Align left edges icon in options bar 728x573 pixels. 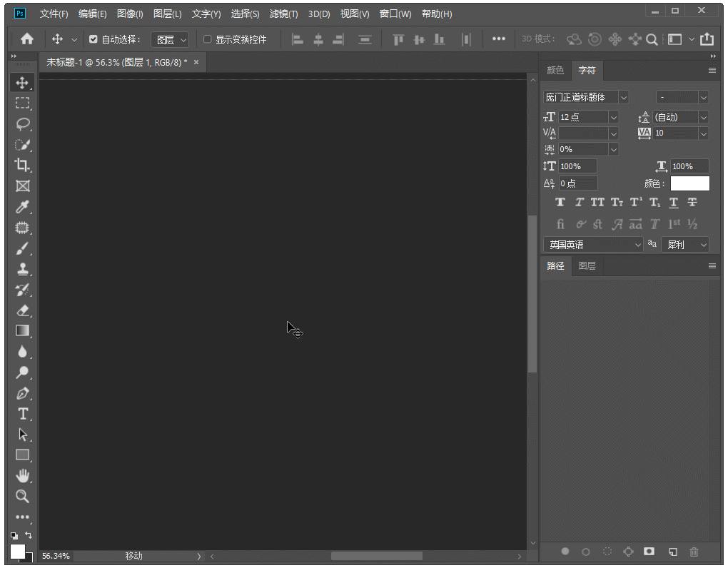point(297,39)
